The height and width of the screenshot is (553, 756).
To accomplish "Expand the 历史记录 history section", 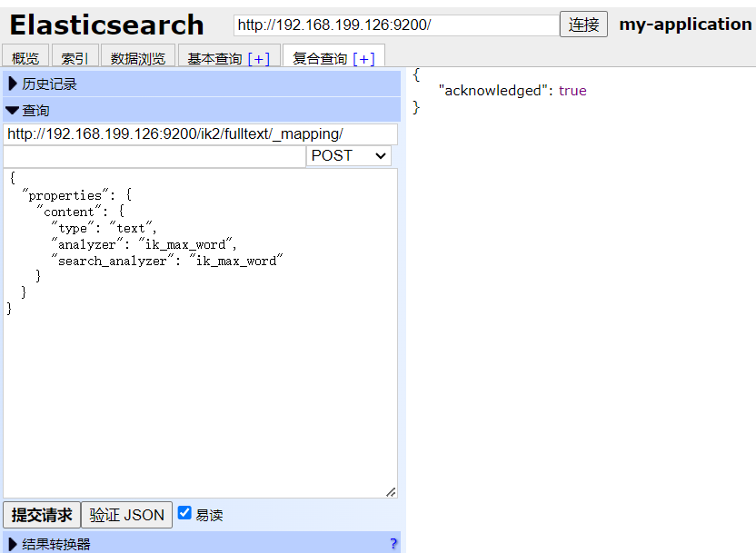I will [x=202, y=84].
